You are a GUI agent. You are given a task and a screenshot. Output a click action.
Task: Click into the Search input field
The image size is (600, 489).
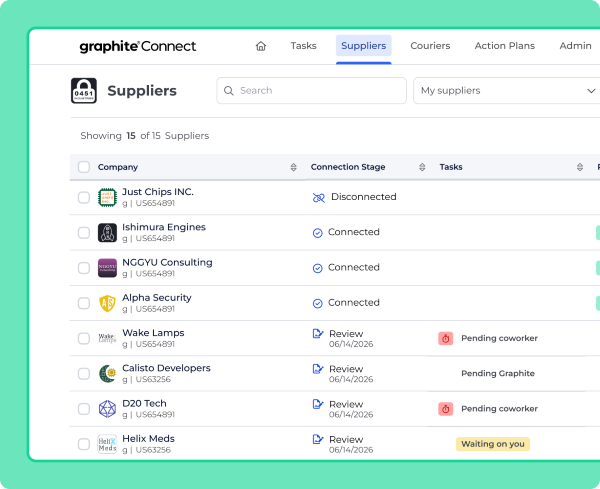pos(311,91)
